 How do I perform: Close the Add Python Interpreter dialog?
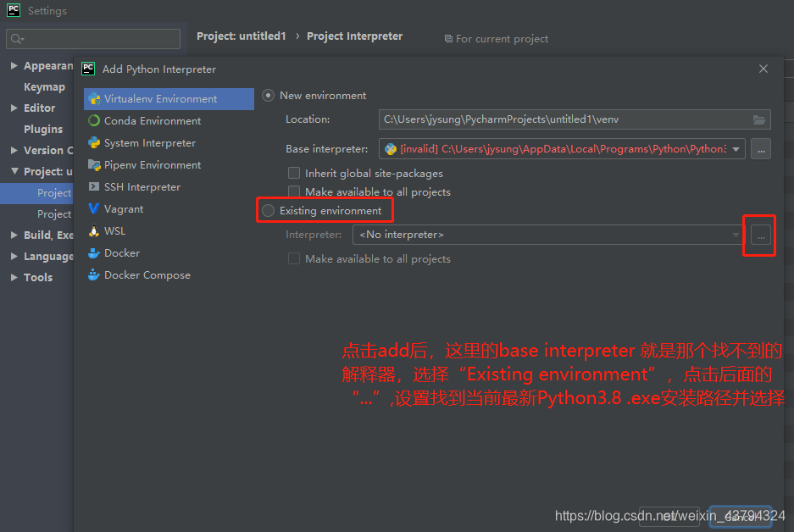pos(763,69)
